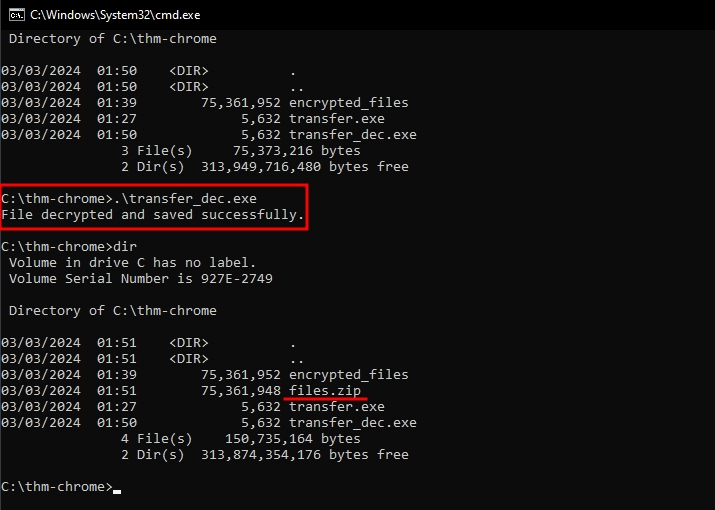Click the dir command at the prompt
Screen dimensions: 715x510
click(x=125, y=247)
